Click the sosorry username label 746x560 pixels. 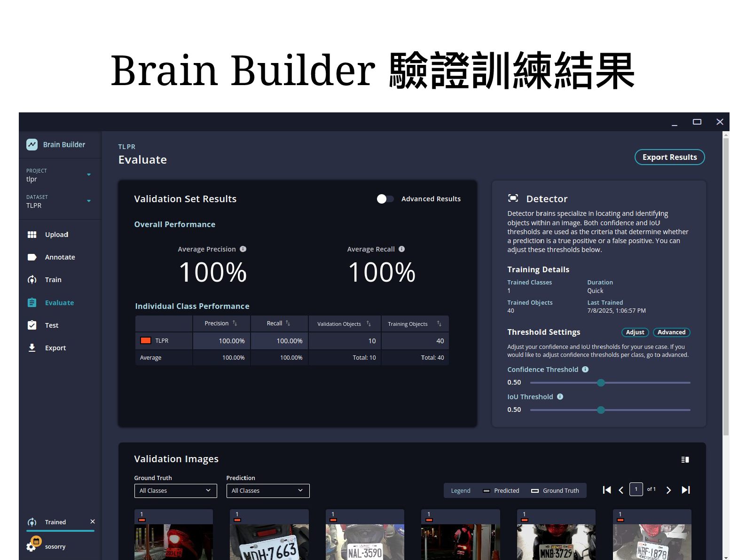55,547
